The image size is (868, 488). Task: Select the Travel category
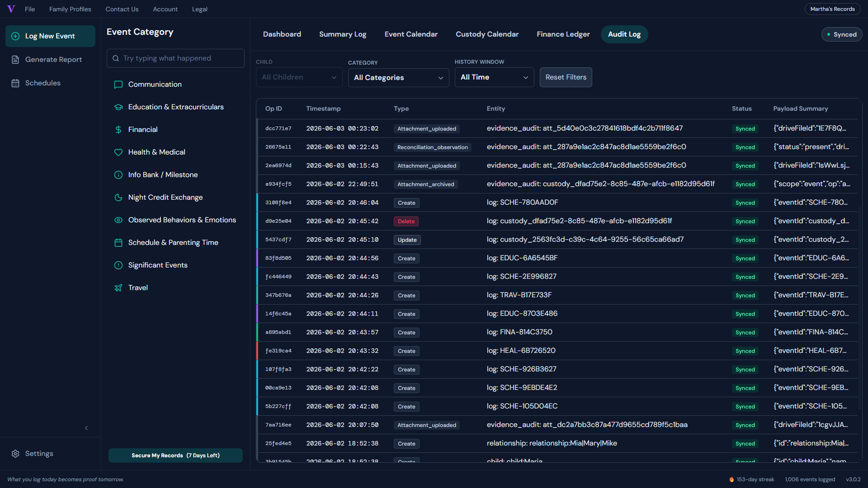175,288
